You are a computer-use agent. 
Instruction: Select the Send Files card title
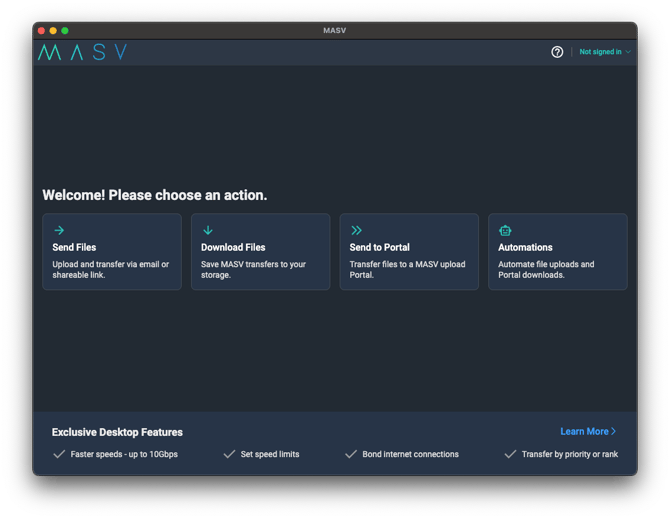click(74, 247)
